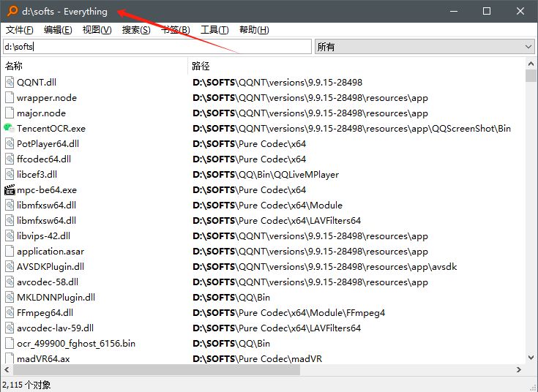Click the madVR64.ax file icon
538x392 pixels.
coord(10,358)
